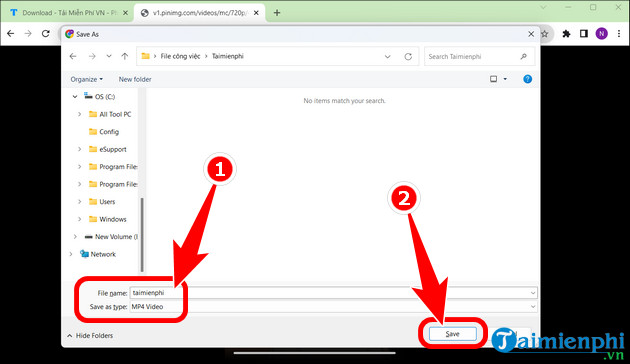Open the File name history dropdown arrow

(533, 293)
